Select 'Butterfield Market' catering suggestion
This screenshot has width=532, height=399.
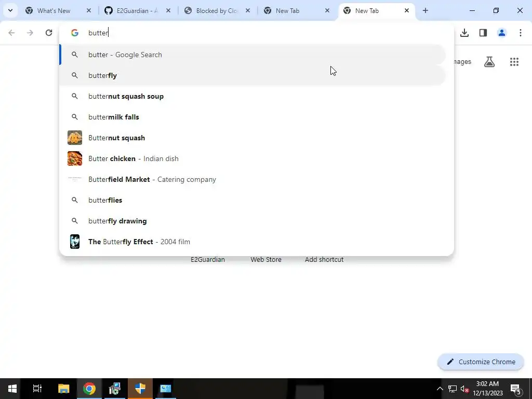(x=252, y=179)
